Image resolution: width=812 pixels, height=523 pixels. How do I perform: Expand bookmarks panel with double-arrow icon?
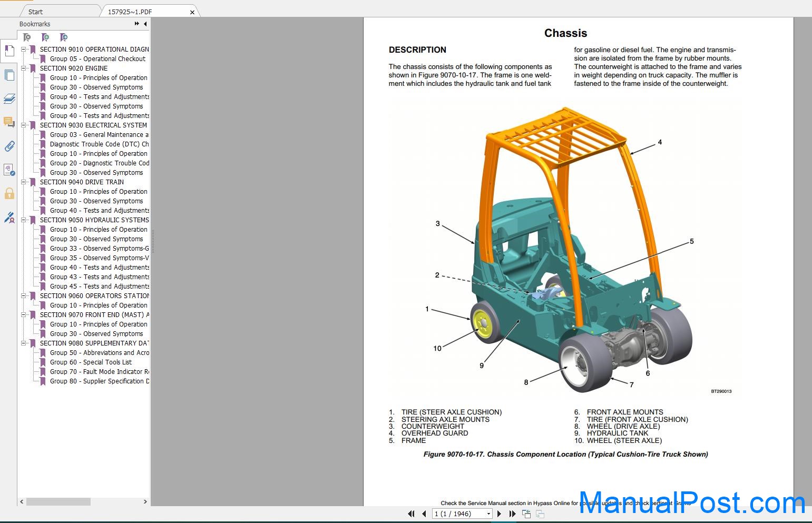tap(137, 24)
